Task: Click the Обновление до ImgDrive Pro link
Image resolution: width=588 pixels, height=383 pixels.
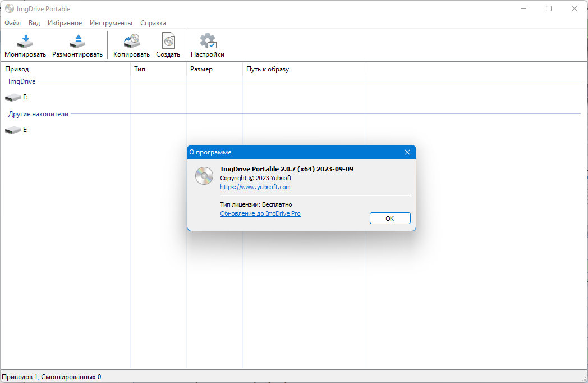Action: [260, 213]
